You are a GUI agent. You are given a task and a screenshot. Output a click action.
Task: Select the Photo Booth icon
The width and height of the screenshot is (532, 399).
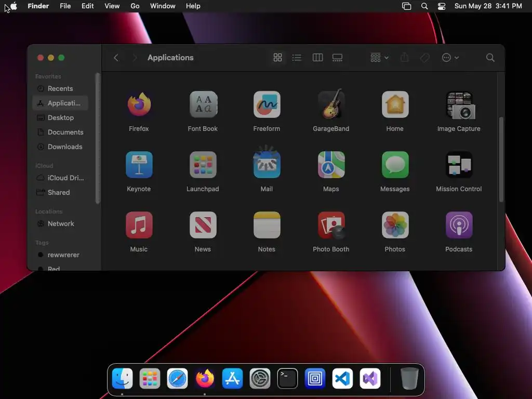point(331,225)
